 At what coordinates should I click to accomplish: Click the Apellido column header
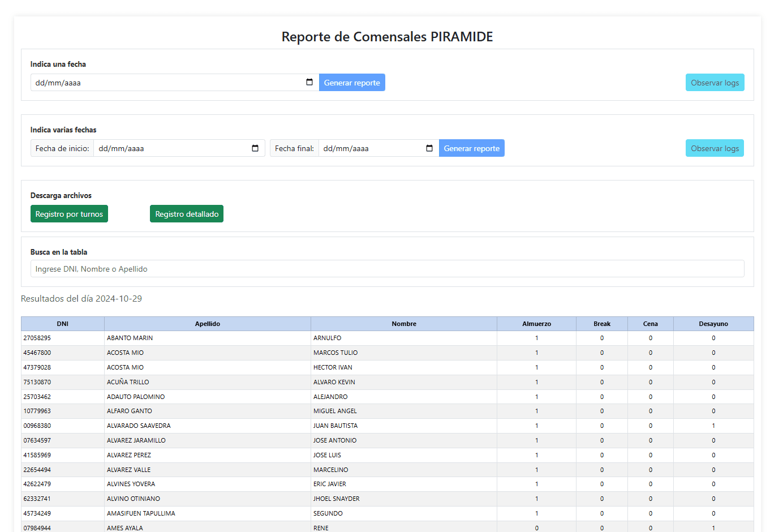click(x=207, y=324)
